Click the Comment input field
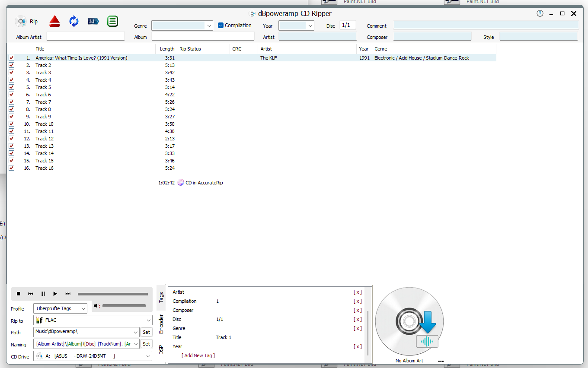This screenshot has width=588, height=368. 486,25
